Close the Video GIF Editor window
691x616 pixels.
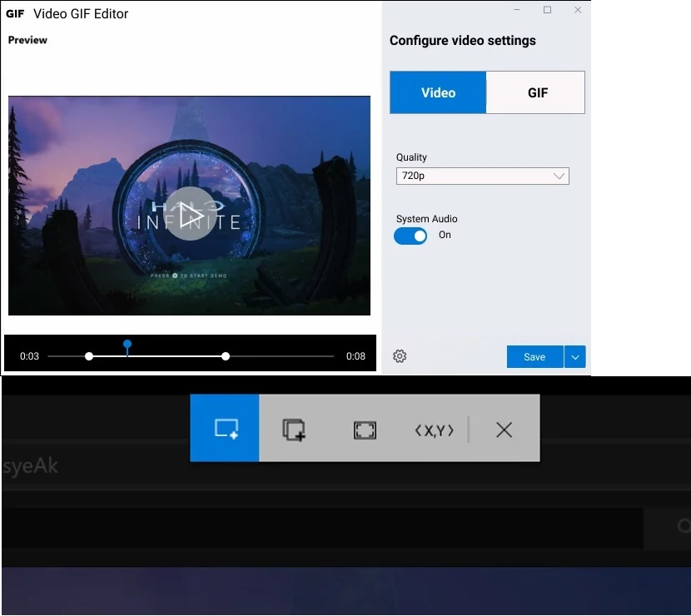click(578, 10)
